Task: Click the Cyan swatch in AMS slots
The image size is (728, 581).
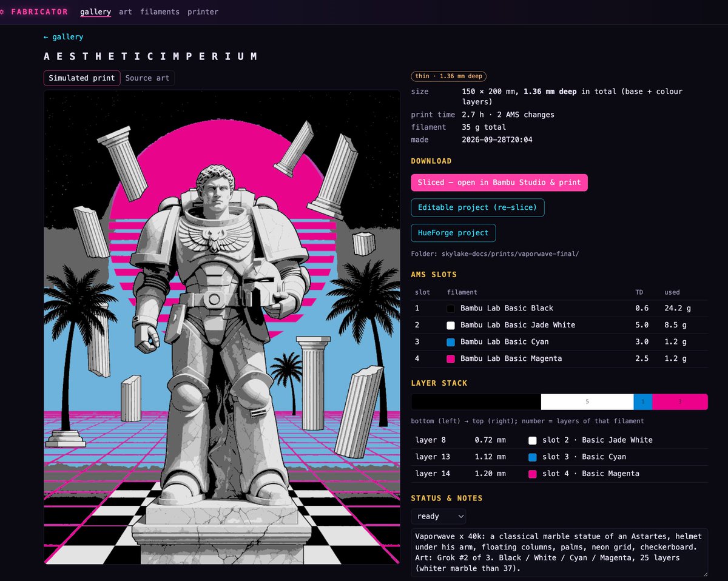Action: pyautogui.click(x=451, y=342)
